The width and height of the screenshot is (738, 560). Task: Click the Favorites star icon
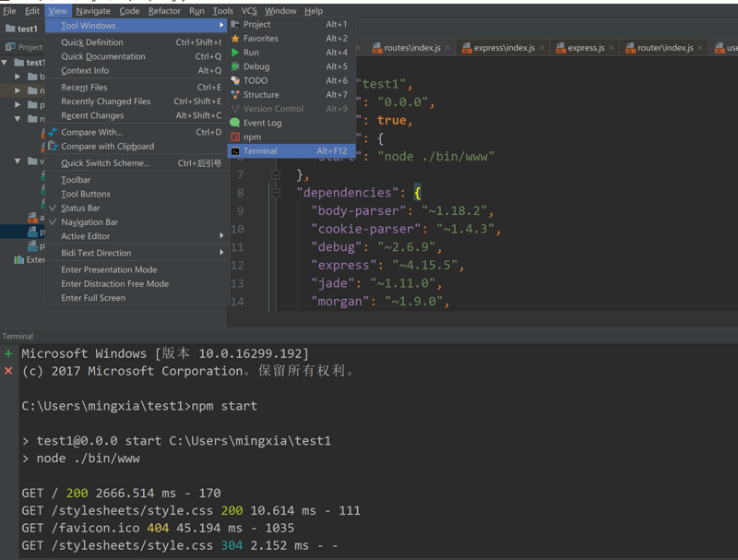pyautogui.click(x=235, y=38)
